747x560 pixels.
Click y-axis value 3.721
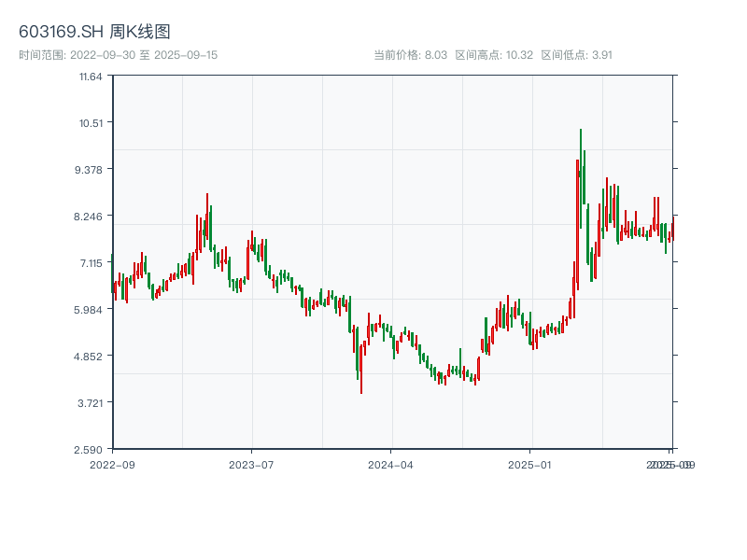point(90,403)
